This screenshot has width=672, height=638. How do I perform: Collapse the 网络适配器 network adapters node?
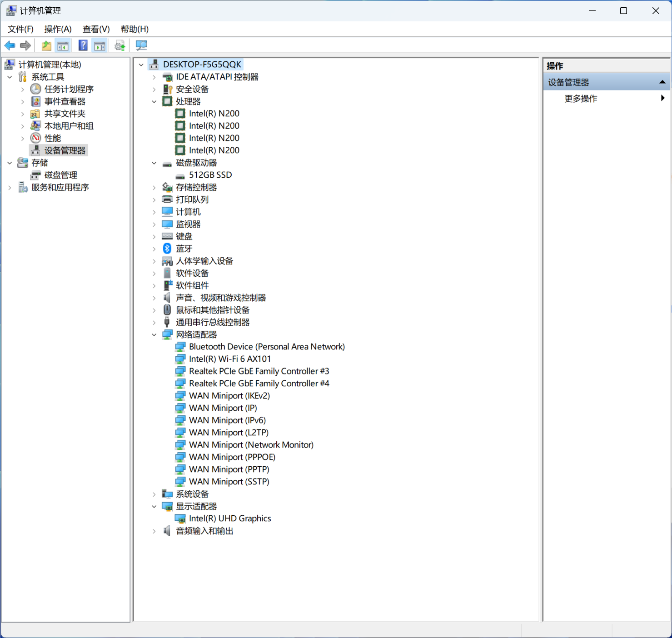pyautogui.click(x=154, y=334)
